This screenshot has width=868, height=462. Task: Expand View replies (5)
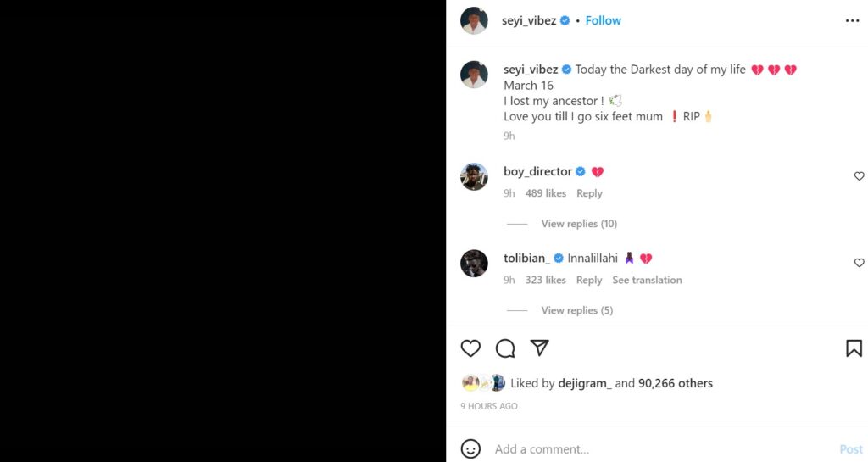[x=576, y=310]
